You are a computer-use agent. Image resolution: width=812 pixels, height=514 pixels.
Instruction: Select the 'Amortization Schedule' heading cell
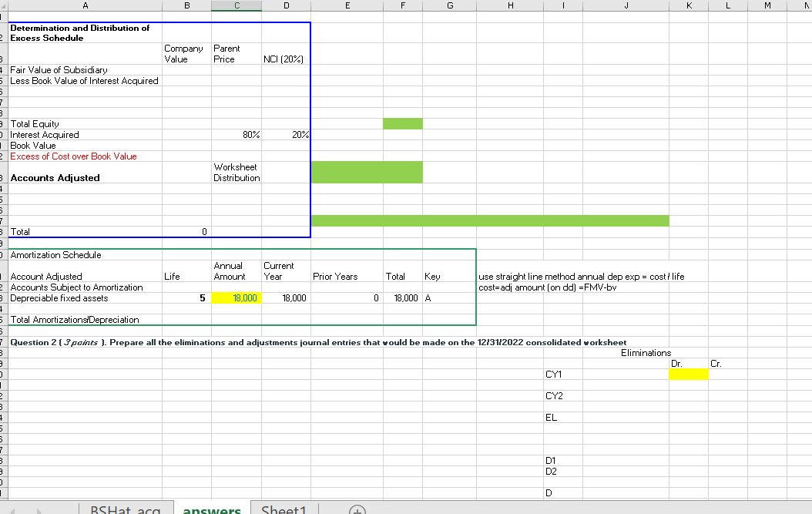86,255
